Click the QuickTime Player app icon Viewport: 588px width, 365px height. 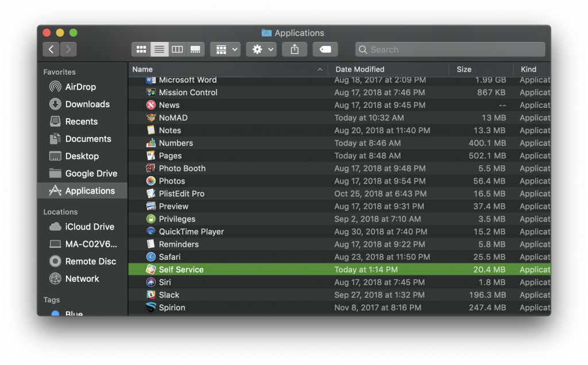tap(151, 232)
